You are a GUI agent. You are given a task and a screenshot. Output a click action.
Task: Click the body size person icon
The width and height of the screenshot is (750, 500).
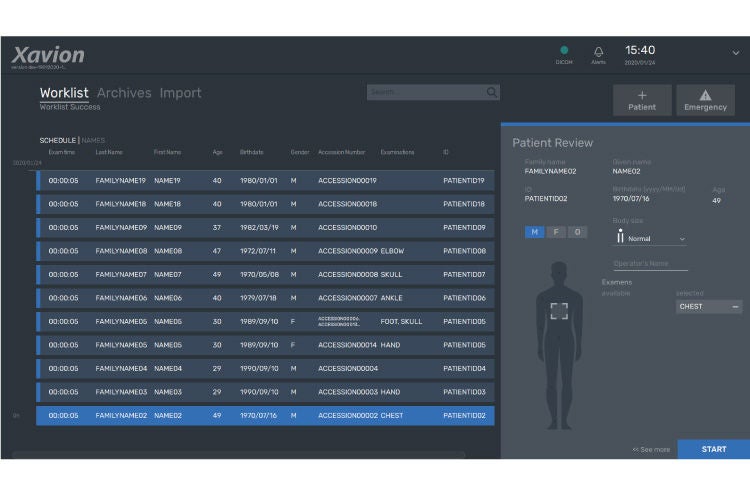620,235
